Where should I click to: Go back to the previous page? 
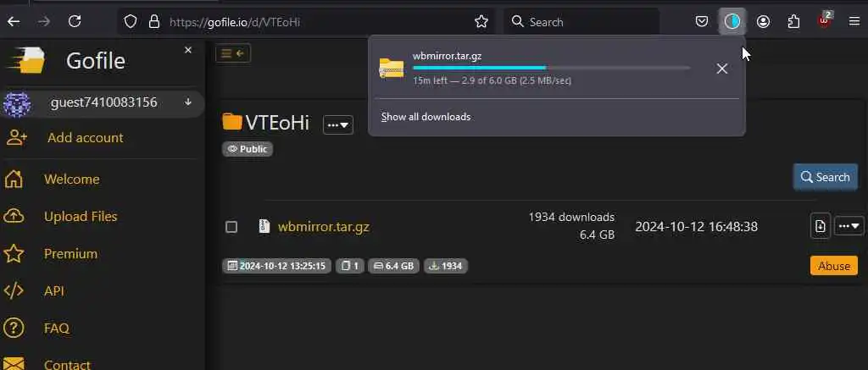pyautogui.click(x=14, y=21)
